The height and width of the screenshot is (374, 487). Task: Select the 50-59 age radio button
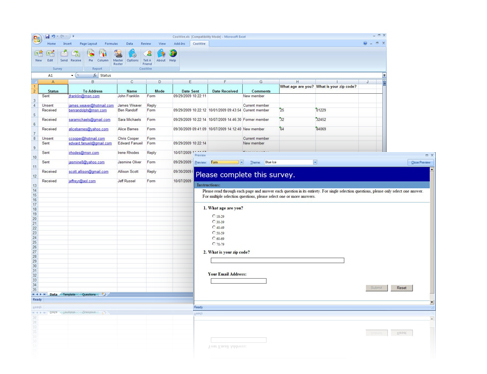(x=214, y=233)
